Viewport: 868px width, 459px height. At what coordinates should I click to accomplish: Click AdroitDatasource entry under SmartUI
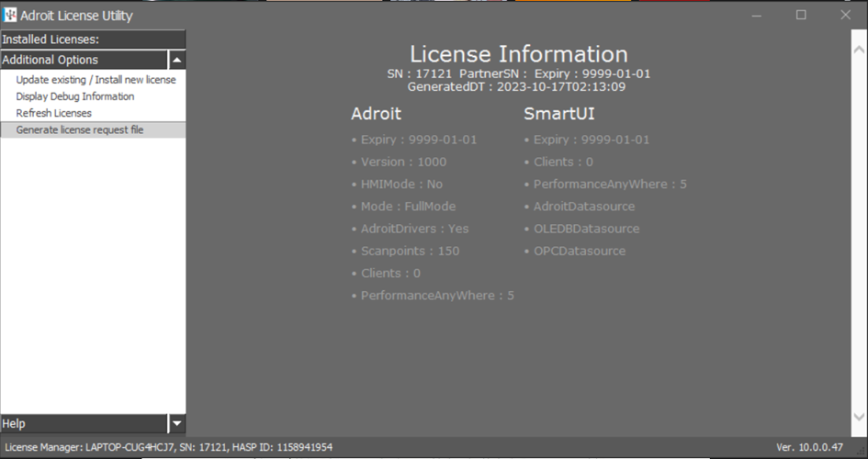pyautogui.click(x=584, y=207)
